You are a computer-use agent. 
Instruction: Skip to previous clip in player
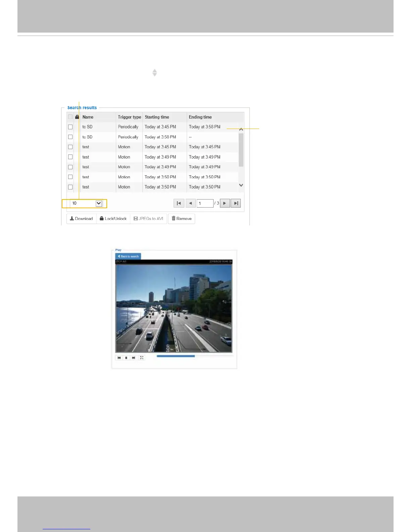[119, 358]
